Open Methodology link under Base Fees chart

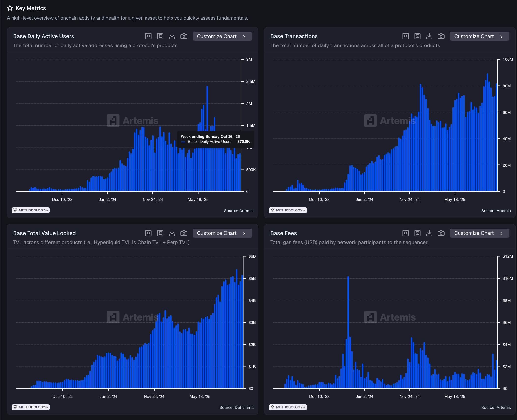coord(288,407)
